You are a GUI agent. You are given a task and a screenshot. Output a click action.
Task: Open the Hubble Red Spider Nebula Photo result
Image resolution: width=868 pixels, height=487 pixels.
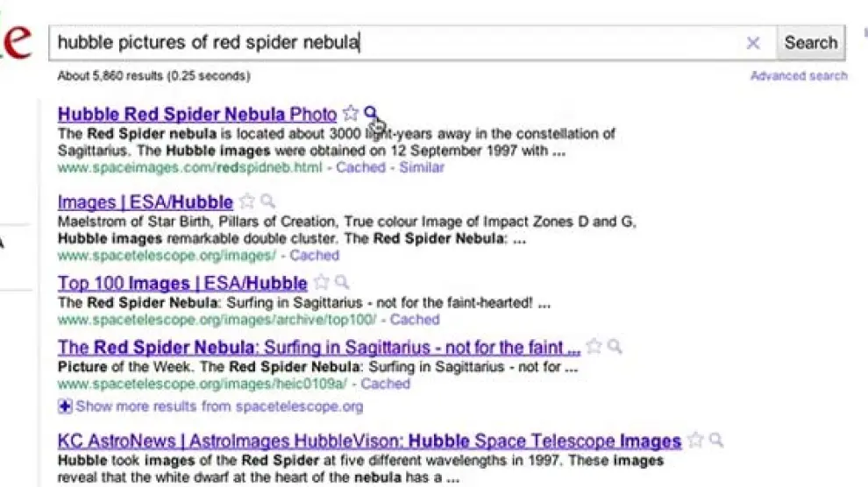(196, 115)
